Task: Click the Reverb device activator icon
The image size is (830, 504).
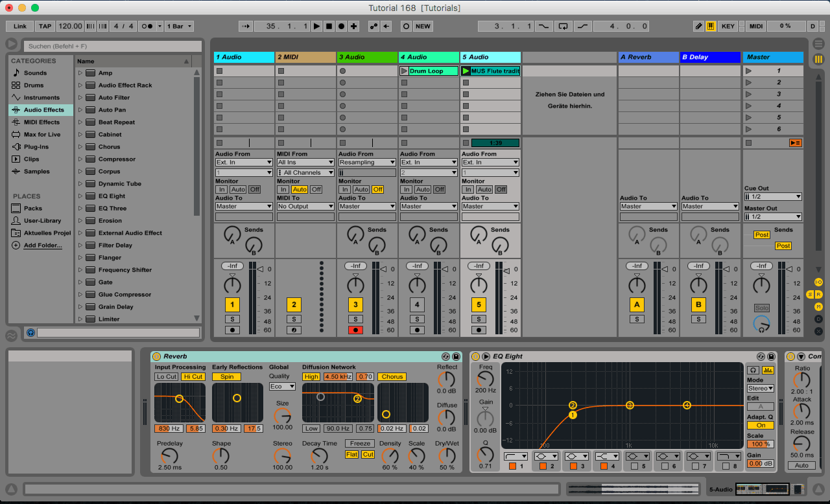Action: pos(156,356)
